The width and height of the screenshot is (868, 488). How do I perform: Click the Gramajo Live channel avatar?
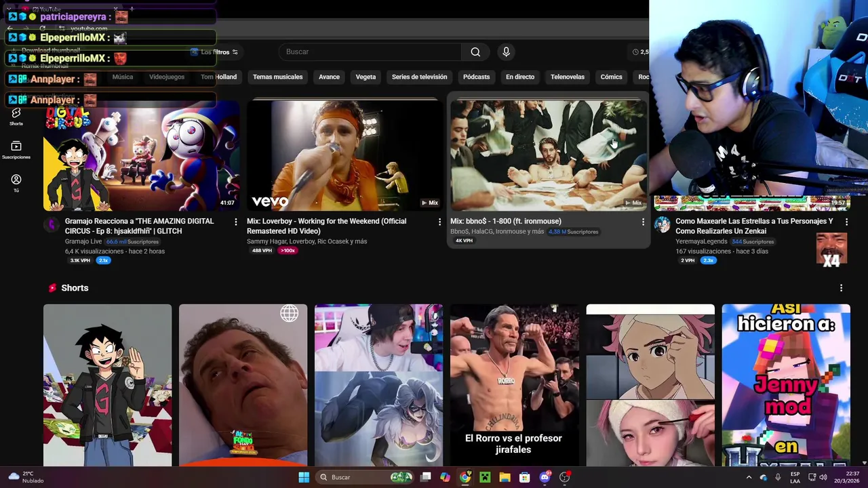(x=52, y=225)
